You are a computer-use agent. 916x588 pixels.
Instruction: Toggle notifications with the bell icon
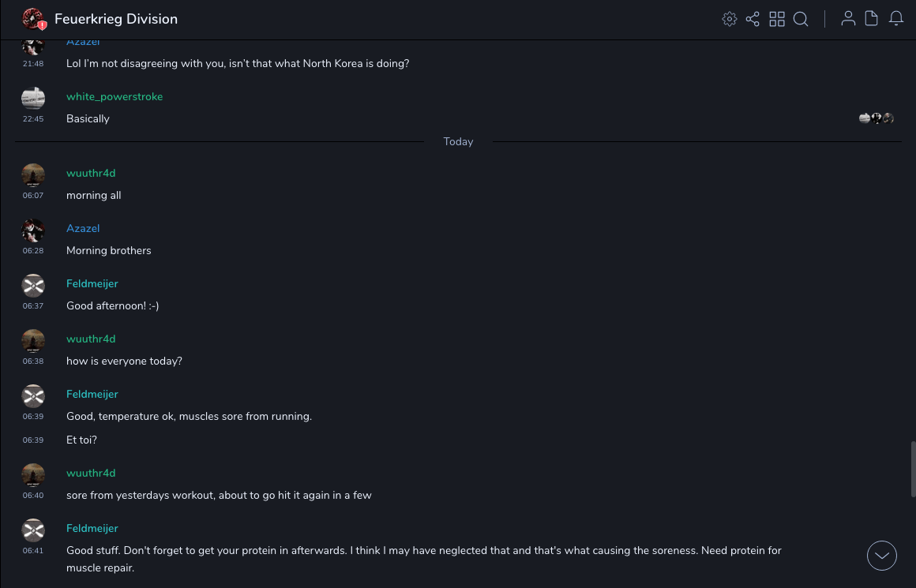(x=896, y=19)
